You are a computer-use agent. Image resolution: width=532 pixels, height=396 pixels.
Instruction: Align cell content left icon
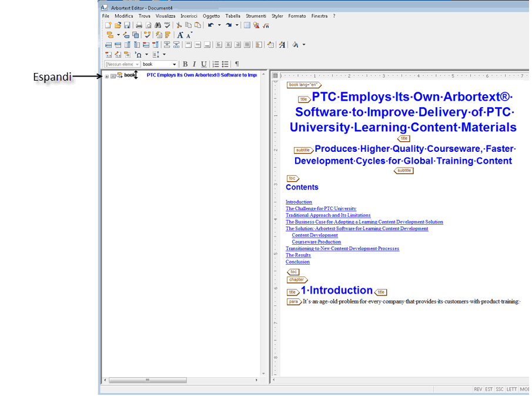219,45
